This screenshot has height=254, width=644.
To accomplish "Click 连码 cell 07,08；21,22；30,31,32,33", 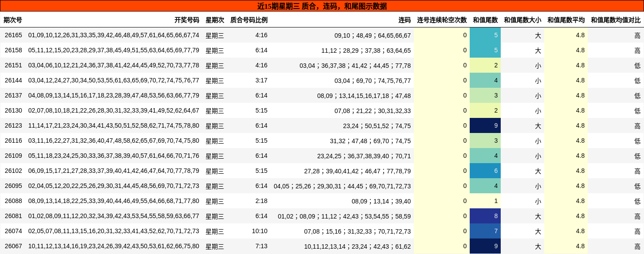I will pos(373,110).
